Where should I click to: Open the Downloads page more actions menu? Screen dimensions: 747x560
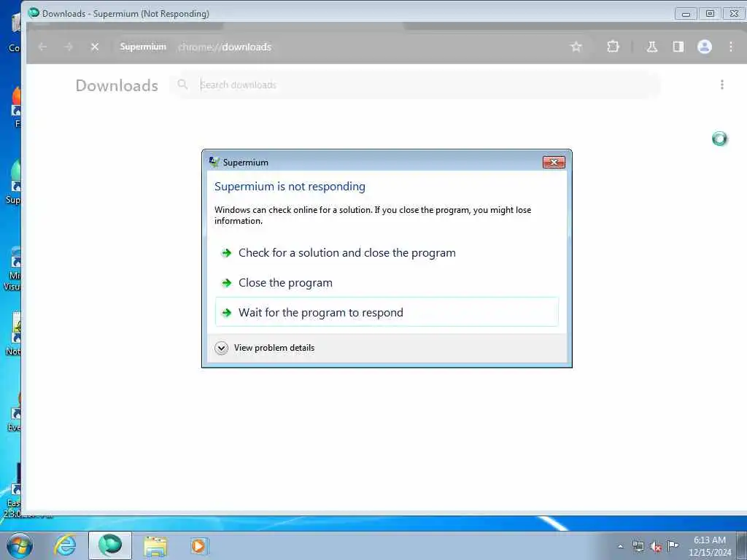722,85
